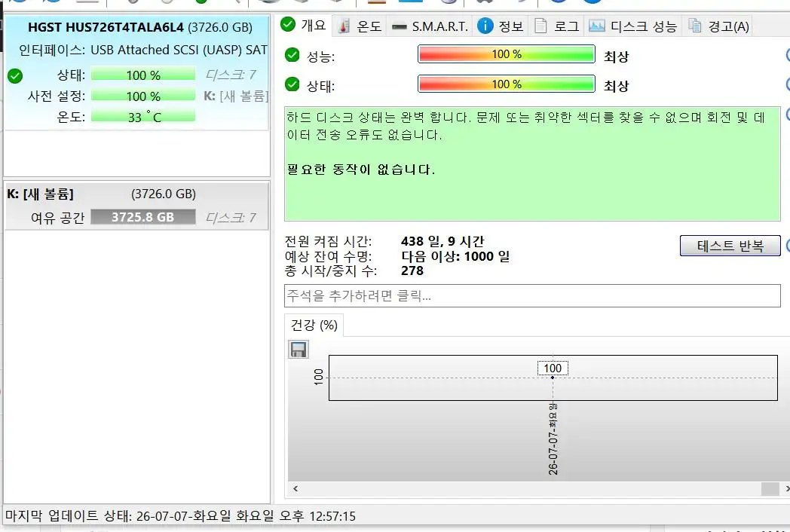Screen dimensions: 790x532
Task: Click the 온도 33 °C bar
Action: (x=143, y=118)
